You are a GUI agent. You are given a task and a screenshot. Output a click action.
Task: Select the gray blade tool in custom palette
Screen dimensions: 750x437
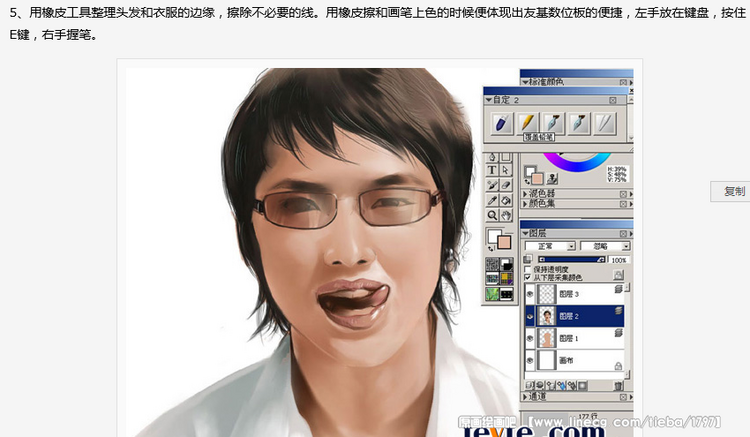[605, 123]
